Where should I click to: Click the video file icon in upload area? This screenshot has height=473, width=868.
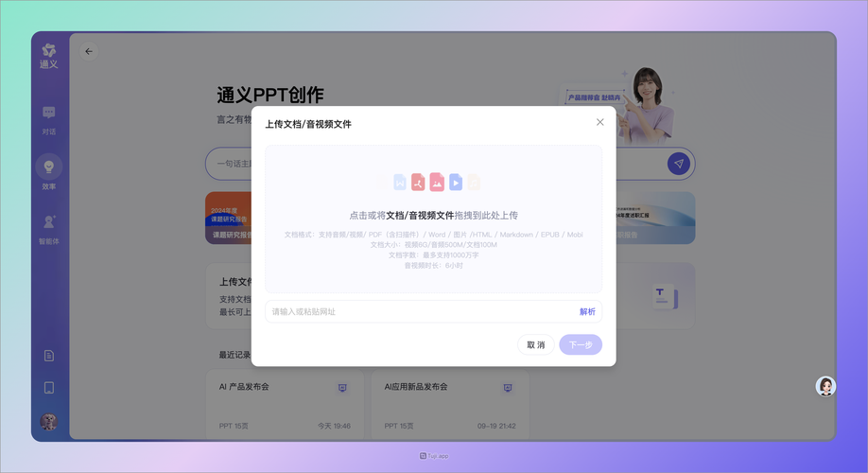coord(456,182)
